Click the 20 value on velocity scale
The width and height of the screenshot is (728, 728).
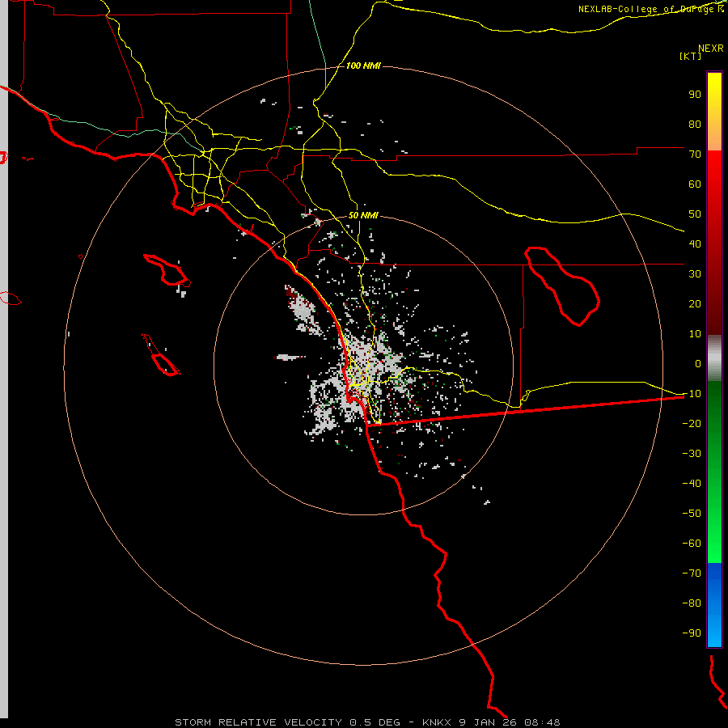click(x=695, y=303)
